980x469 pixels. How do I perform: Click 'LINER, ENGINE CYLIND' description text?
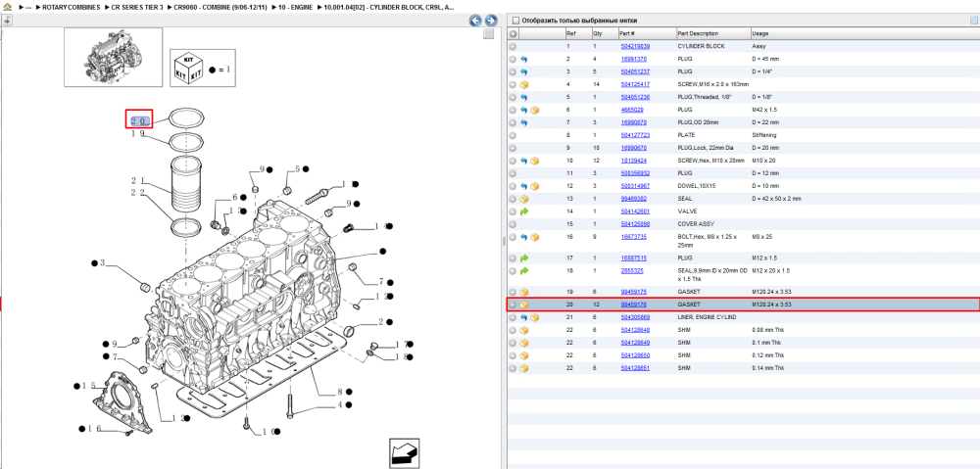point(707,317)
